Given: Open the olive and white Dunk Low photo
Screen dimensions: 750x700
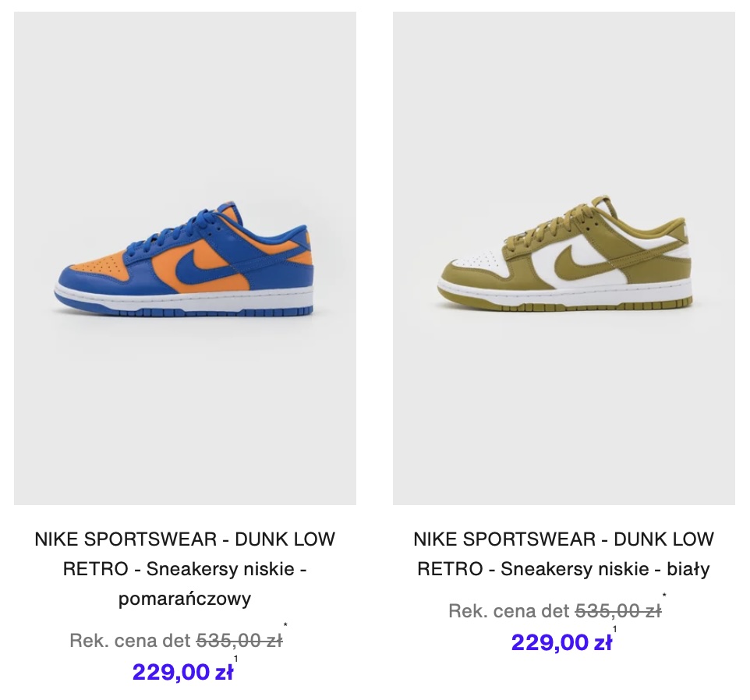Looking at the screenshot, I should point(564,258).
